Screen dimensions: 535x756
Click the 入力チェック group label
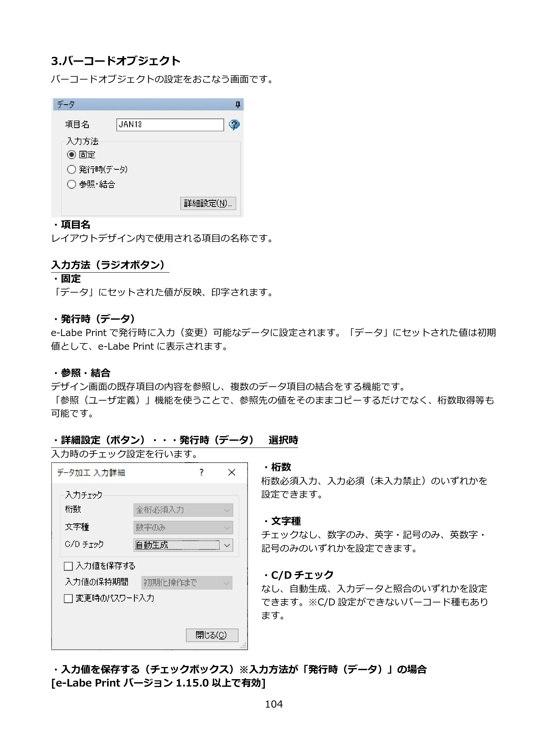[84, 495]
